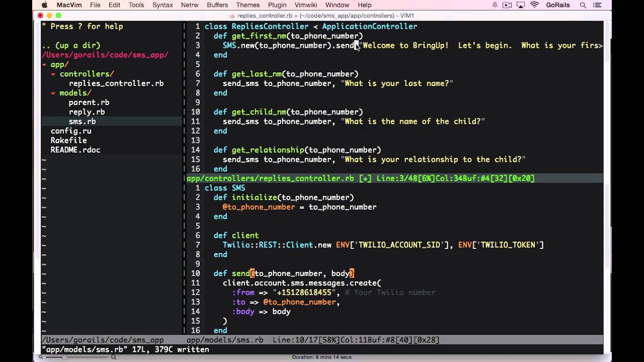644x362 pixels.
Task: Click "What is your last name?" string
Action: 397,83
